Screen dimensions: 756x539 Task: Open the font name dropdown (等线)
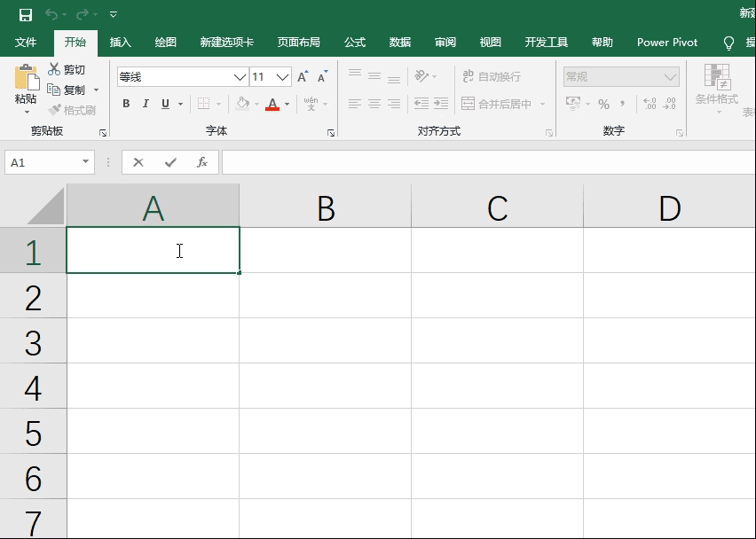pos(240,77)
